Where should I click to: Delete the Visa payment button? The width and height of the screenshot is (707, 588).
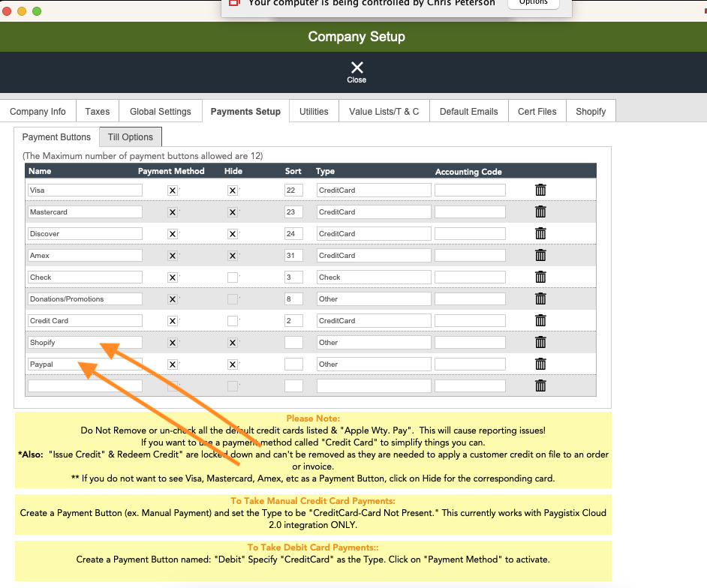coord(540,190)
